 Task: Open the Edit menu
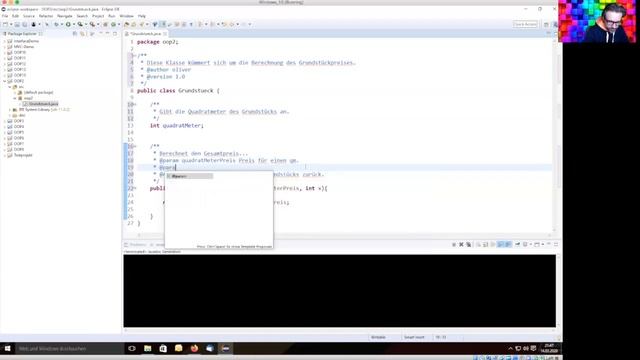point(16,16)
